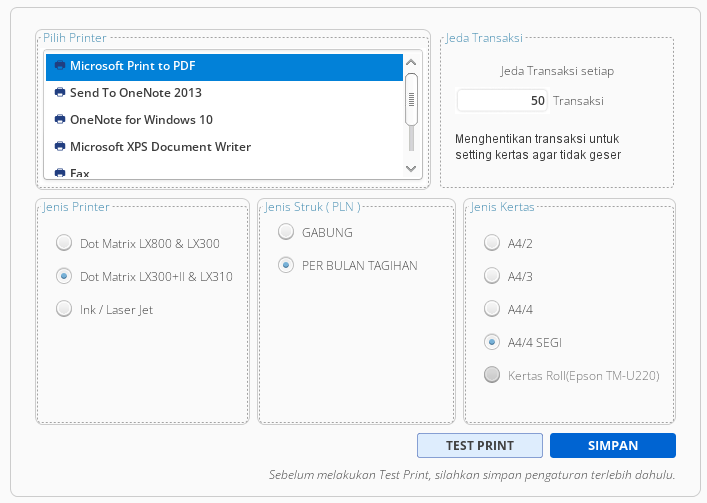The height and width of the screenshot is (503, 707).
Task: Click the printer list scroll up arrow
Action: point(411,63)
